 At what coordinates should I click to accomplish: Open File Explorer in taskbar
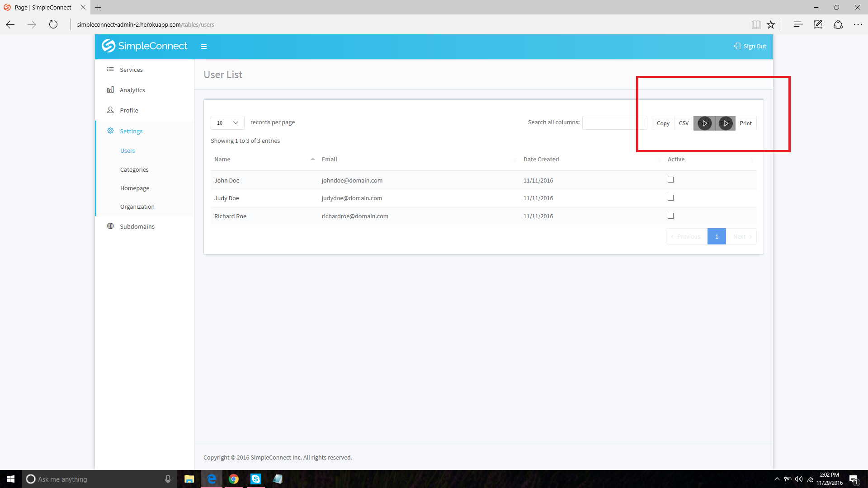click(x=189, y=479)
